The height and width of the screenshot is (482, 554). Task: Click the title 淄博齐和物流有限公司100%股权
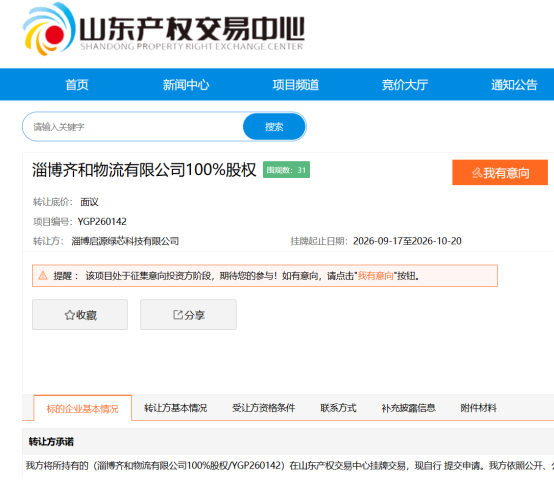coord(144,170)
